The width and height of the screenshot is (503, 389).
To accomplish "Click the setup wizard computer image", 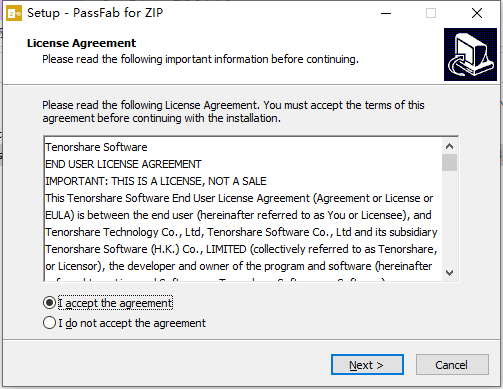I will click(470, 54).
